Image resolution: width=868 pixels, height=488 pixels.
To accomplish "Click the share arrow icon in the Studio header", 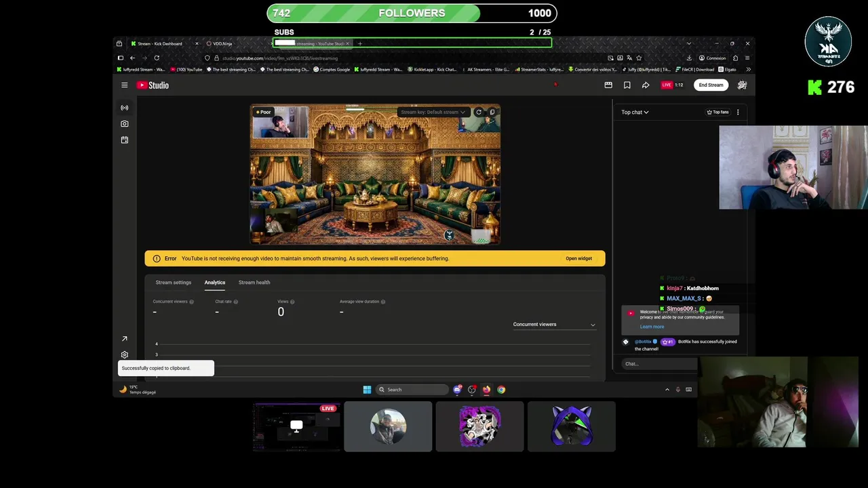I will 646,85.
